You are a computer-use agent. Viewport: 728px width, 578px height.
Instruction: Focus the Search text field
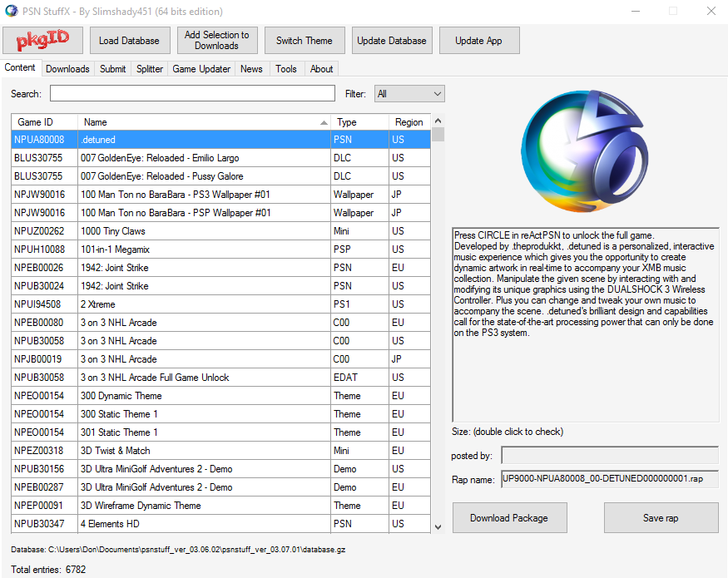click(x=192, y=93)
